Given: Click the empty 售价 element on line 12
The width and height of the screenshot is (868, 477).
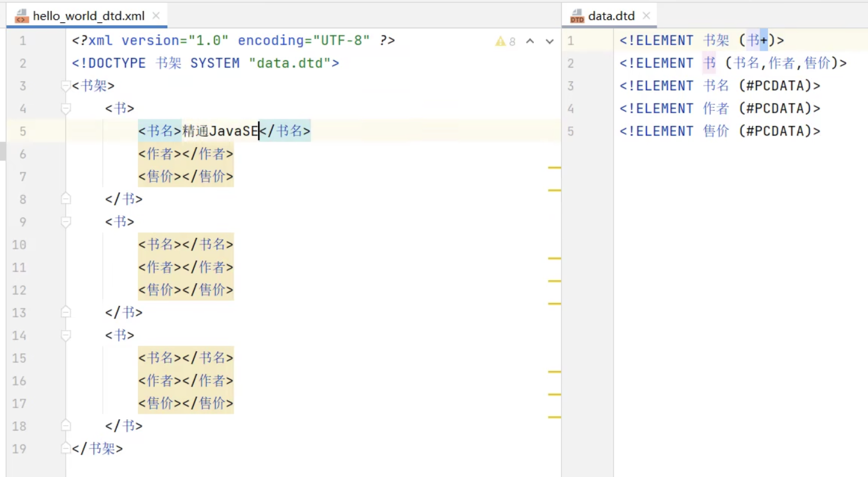Looking at the screenshot, I should pyautogui.click(x=186, y=290).
